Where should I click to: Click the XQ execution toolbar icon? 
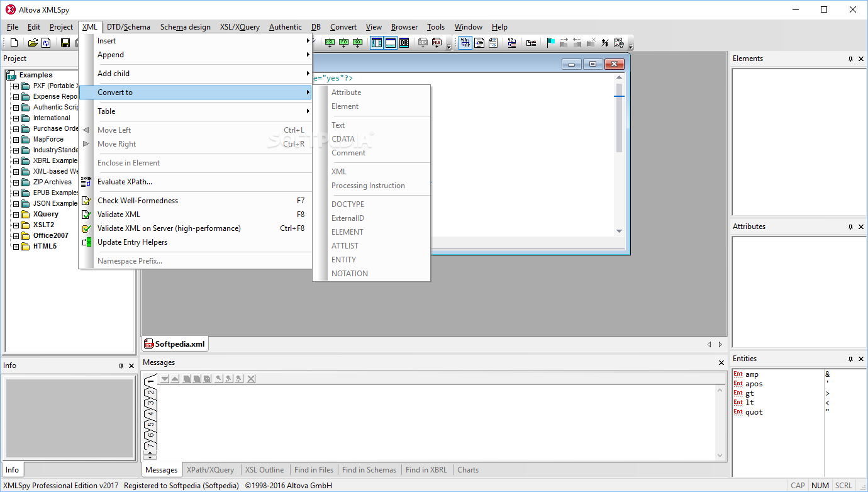357,43
